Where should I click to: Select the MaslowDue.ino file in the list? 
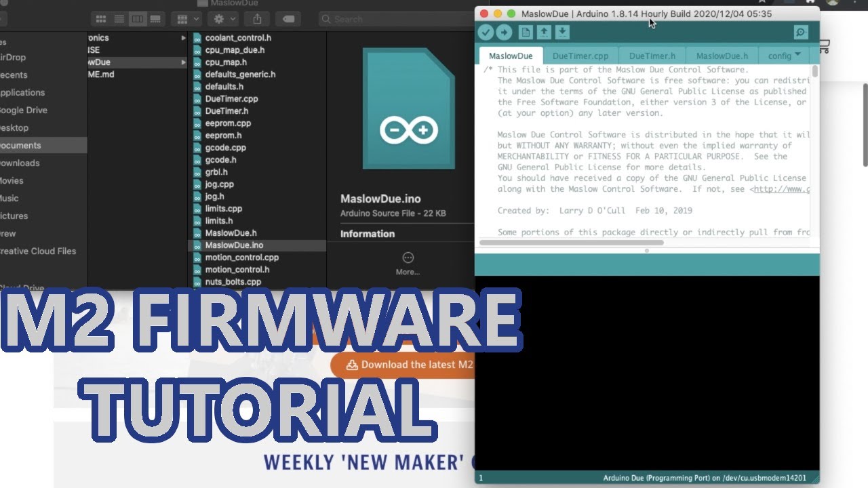(257, 245)
